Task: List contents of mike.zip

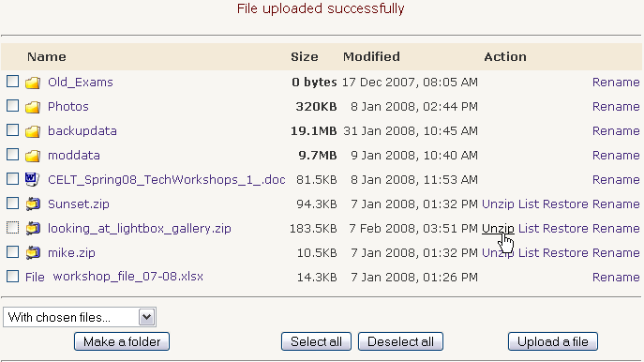Action: (528, 252)
